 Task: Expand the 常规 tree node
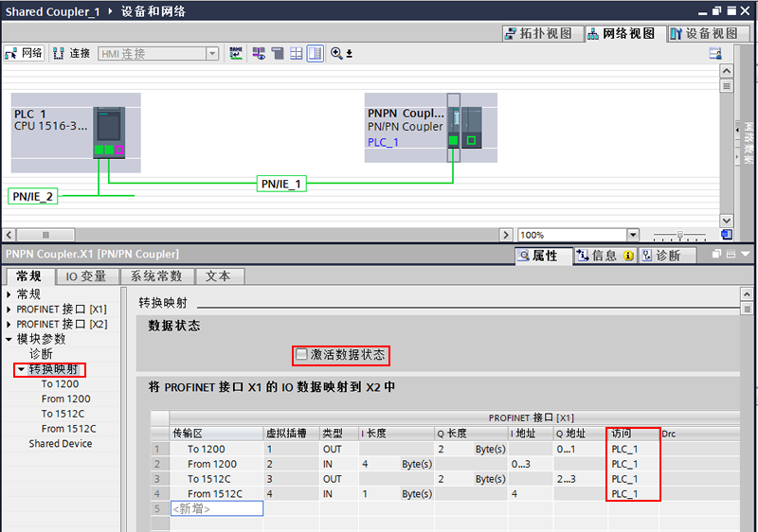click(9, 294)
